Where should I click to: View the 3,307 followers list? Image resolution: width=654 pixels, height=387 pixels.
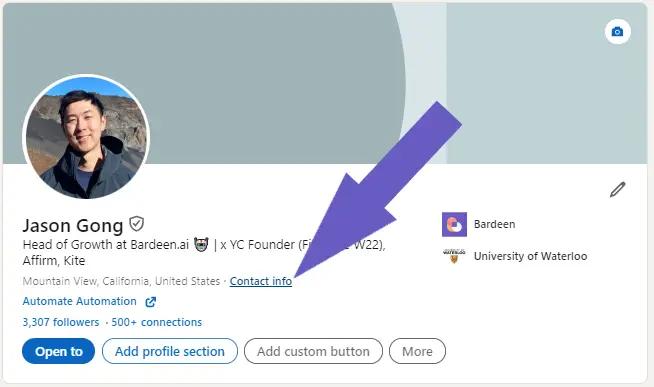(x=61, y=322)
